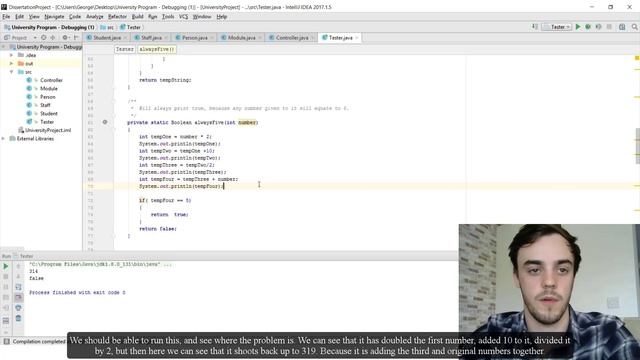Click the up-arrow in Run console
This screenshot has height=360, width=640.
point(18,266)
